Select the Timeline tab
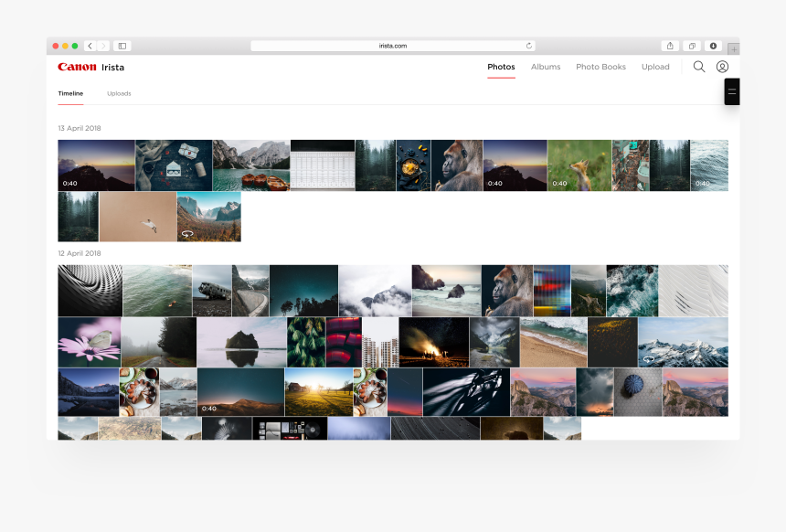This screenshot has height=532, width=786. (x=70, y=93)
